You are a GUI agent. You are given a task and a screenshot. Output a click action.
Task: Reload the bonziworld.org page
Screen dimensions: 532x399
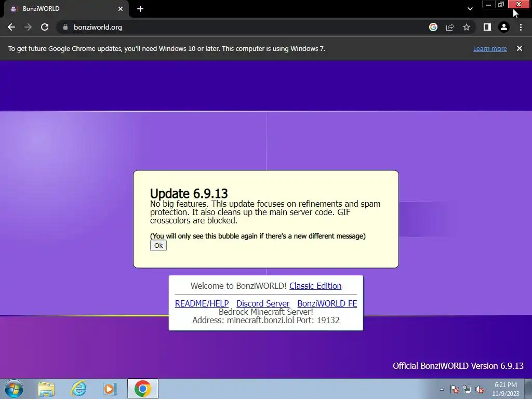click(x=45, y=27)
